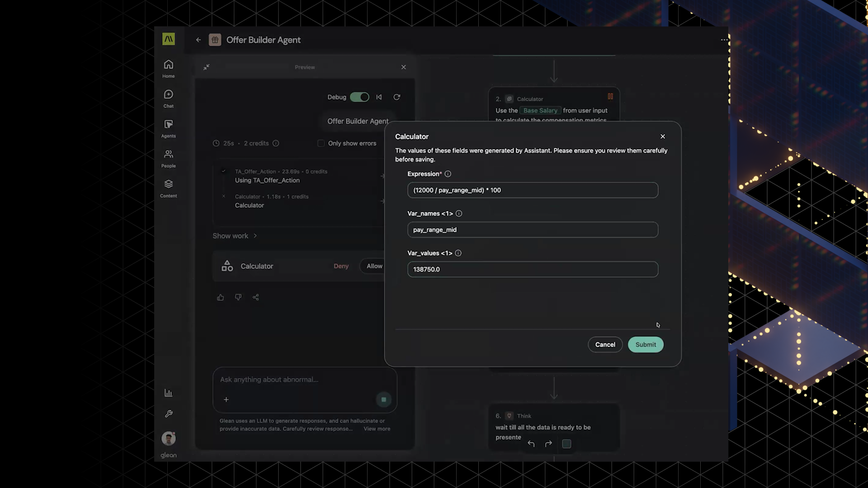Allow the Calculator action
Screen dimensions: 868x488
373,266
